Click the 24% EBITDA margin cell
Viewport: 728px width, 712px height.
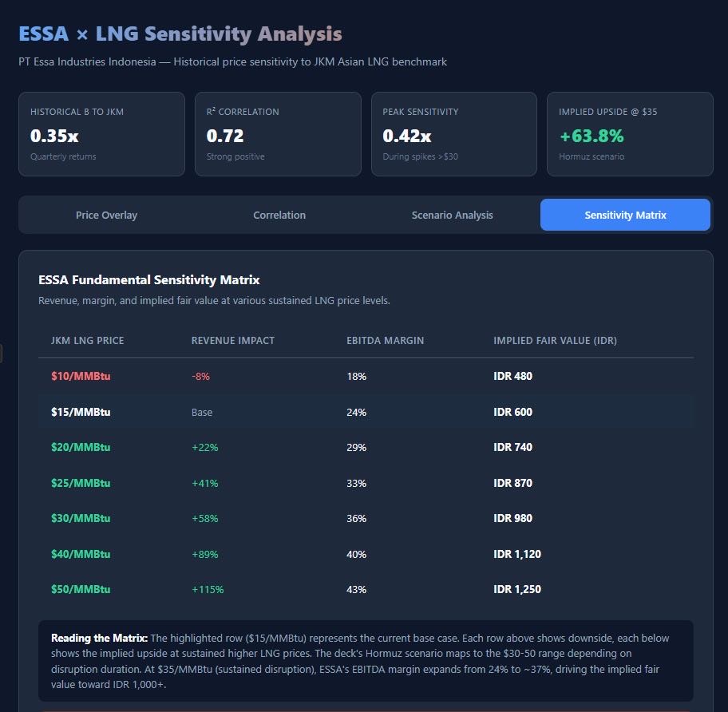click(357, 412)
